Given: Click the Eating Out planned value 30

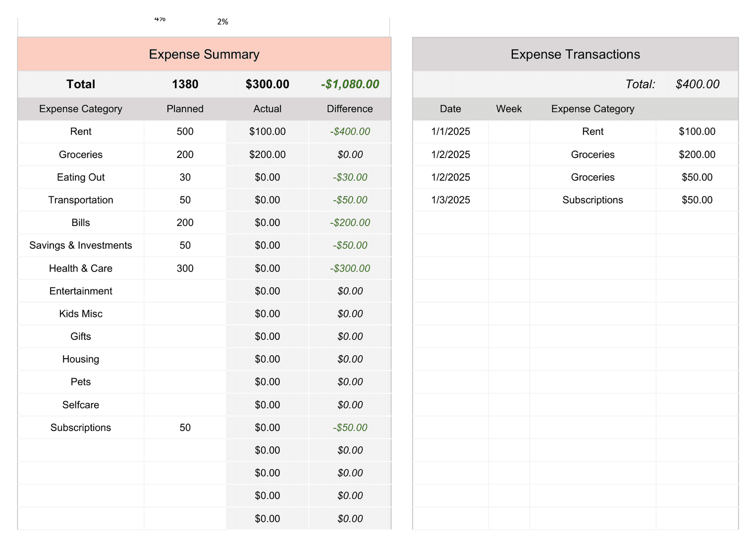Looking at the screenshot, I should [x=185, y=177].
